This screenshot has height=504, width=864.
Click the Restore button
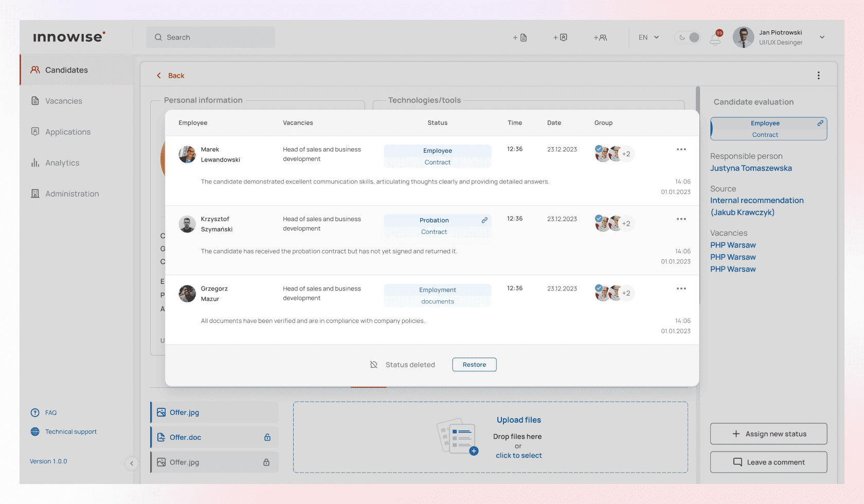coord(474,365)
